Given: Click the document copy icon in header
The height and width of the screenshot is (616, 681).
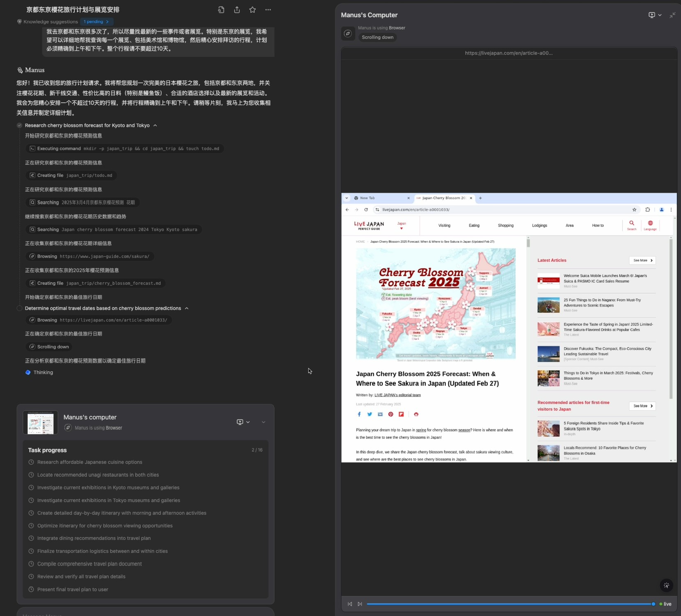Looking at the screenshot, I should click(x=221, y=10).
